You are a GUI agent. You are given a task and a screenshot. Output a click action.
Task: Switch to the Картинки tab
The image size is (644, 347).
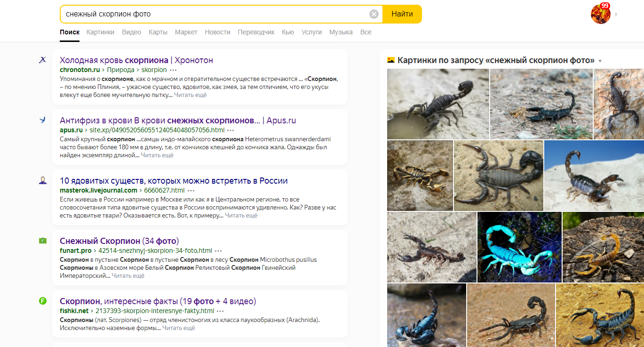coord(100,32)
